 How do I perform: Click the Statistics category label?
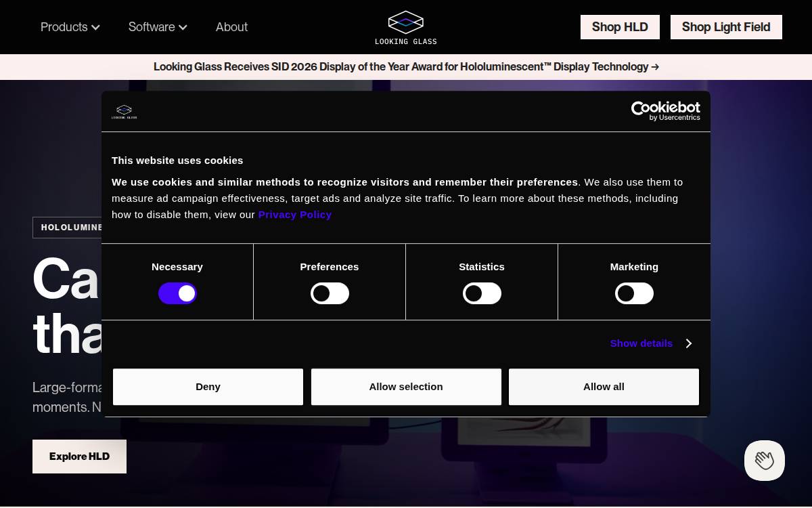(x=482, y=267)
